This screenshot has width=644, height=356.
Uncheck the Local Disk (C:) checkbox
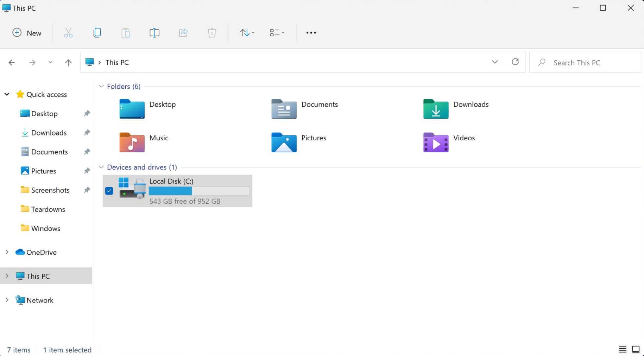pyautogui.click(x=109, y=191)
